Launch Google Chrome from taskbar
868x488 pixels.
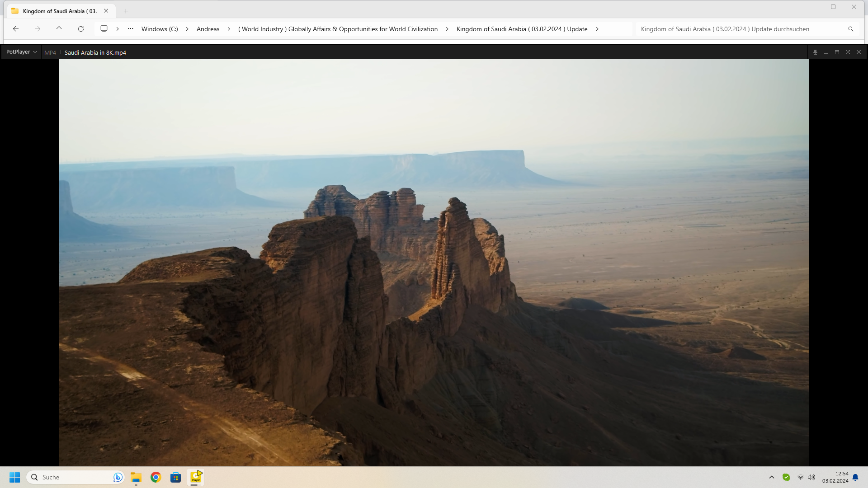tap(156, 477)
